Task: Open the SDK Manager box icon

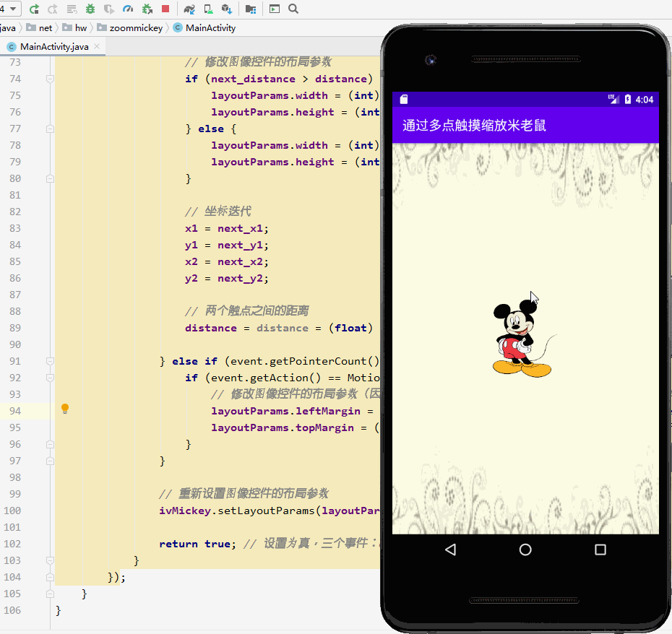Action: click(x=227, y=9)
